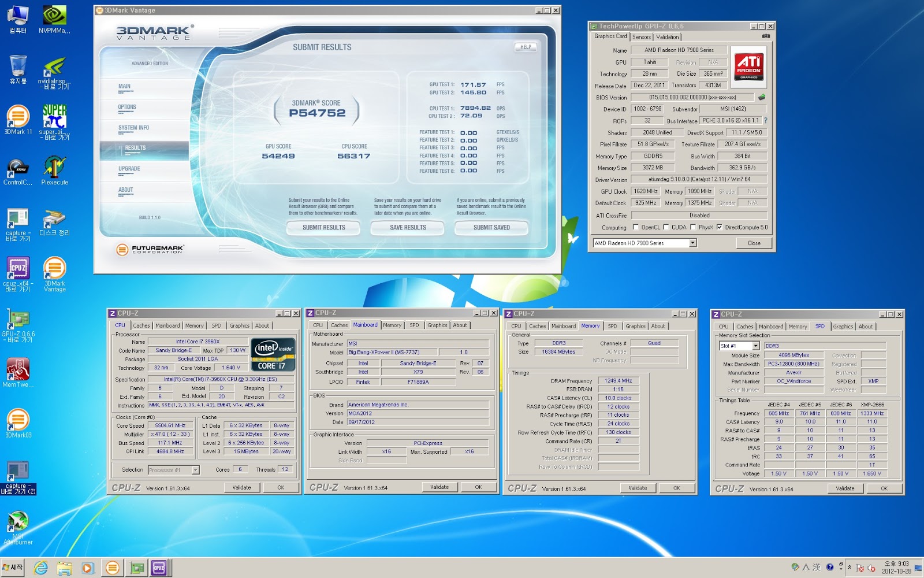
Task: Select the PIexecute desktop icon
Action: click(55, 171)
